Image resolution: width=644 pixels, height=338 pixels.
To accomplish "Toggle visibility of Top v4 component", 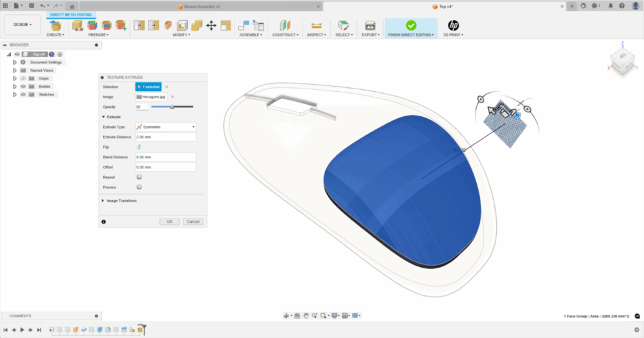I will click(x=17, y=54).
